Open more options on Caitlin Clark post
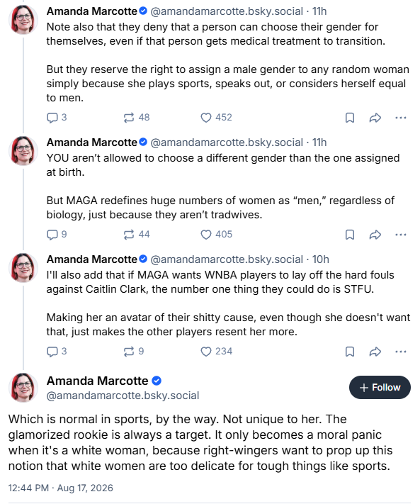This screenshot has height=504, width=420. [401, 352]
